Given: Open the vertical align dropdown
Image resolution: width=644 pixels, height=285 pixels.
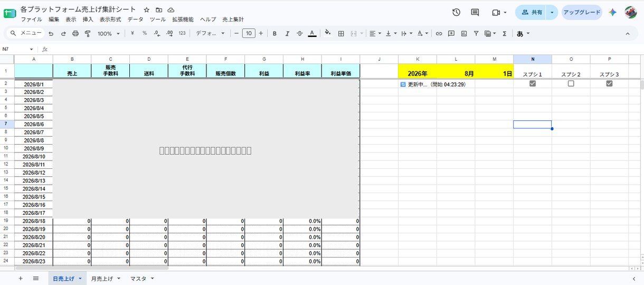Looking at the screenshot, I should tap(391, 33).
